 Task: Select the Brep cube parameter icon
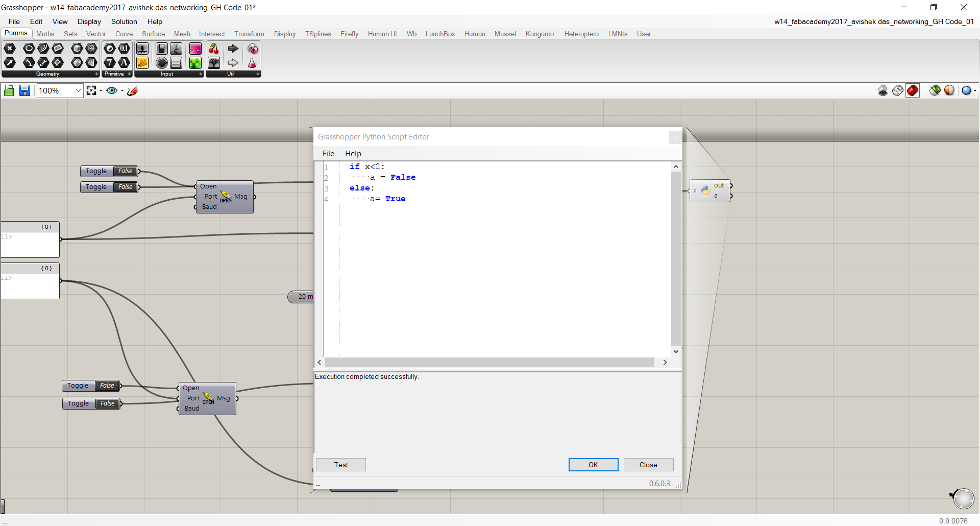(x=77, y=49)
